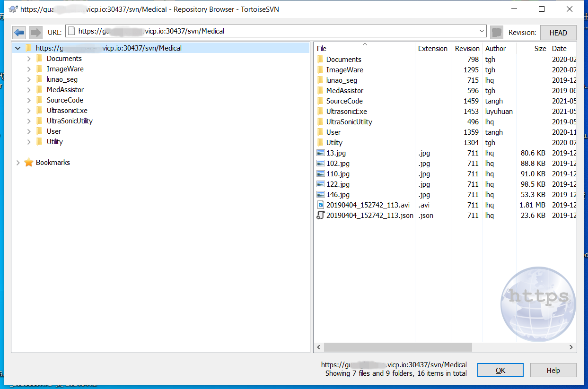This screenshot has width=588, height=389.
Task: Click the file list scroll right arrow
Action: click(571, 347)
